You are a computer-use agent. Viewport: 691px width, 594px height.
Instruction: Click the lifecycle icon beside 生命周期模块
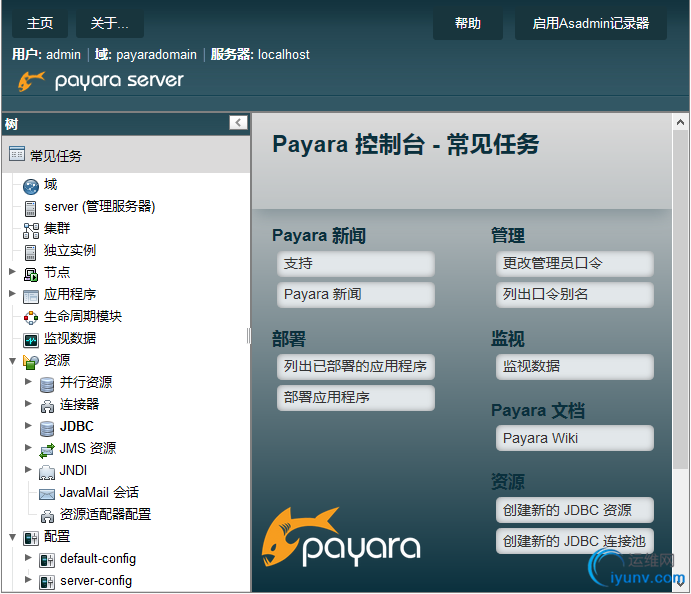pyautogui.click(x=31, y=318)
